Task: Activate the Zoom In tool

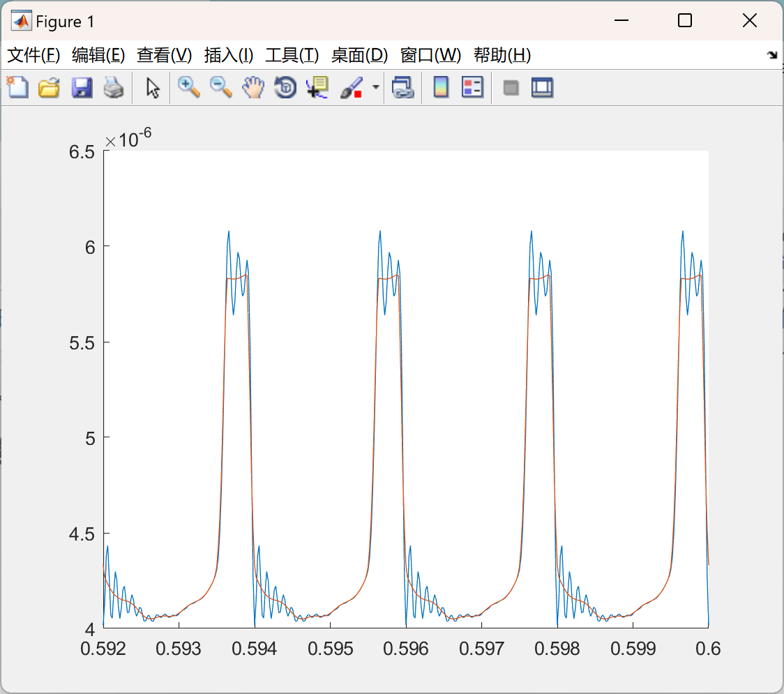Action: pyautogui.click(x=188, y=87)
